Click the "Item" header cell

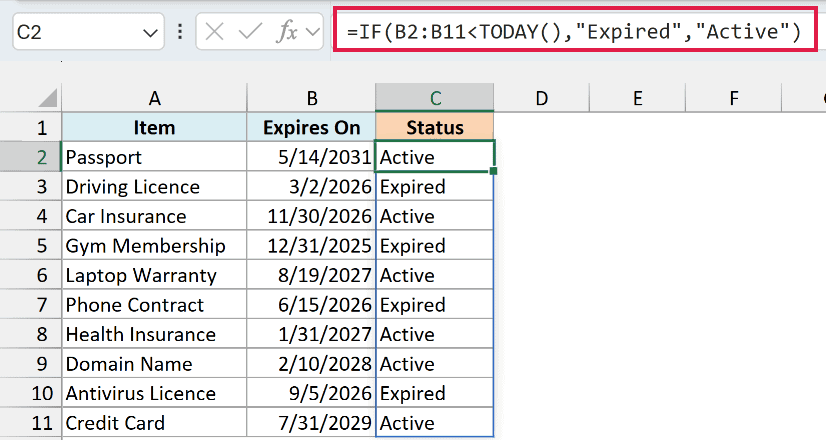point(154,128)
